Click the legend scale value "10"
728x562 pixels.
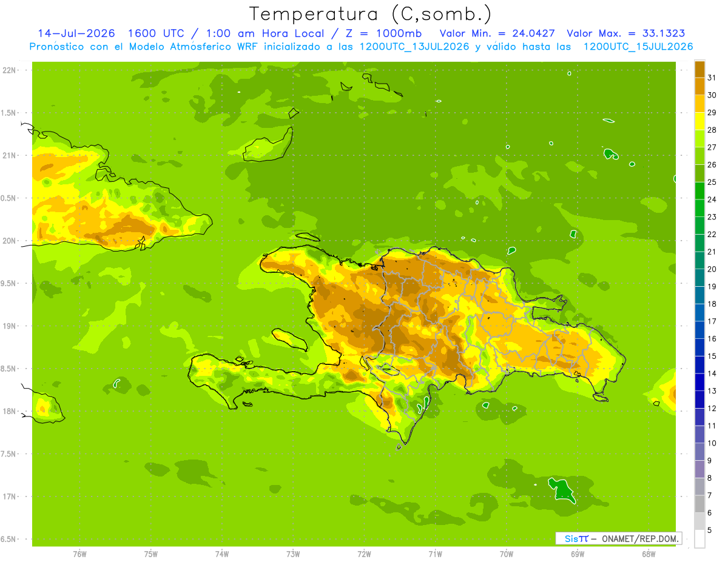(712, 443)
